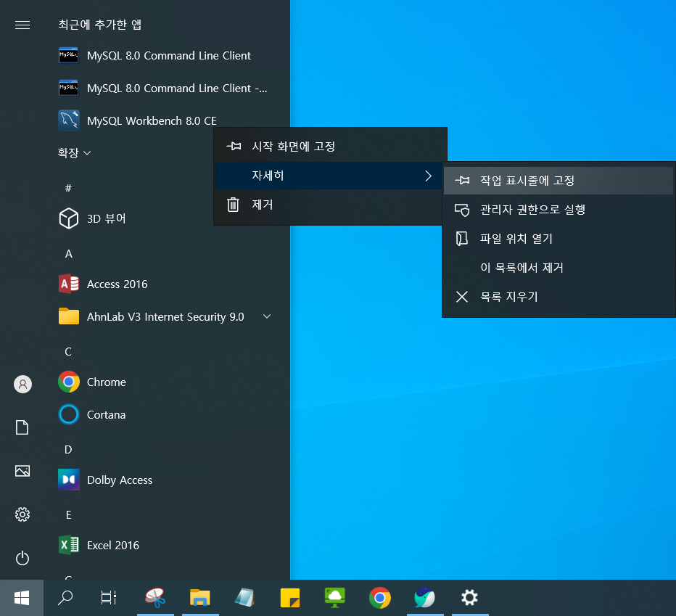Screen dimensions: 676x616
Task: Choose 제거 in the context menu
Action: coord(330,205)
